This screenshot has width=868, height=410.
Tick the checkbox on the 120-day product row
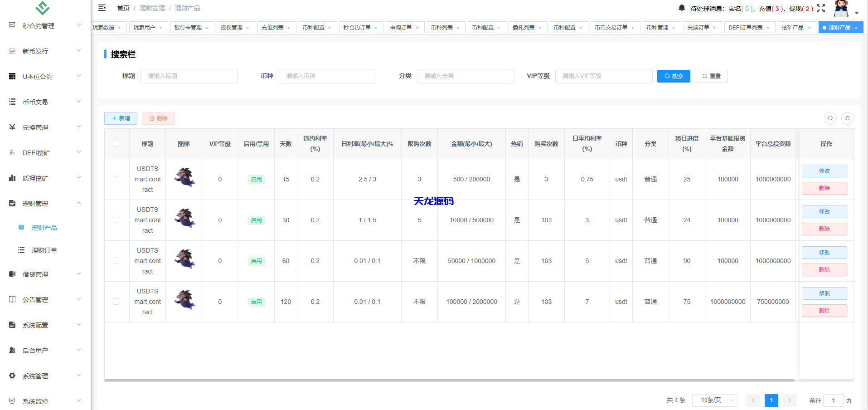[x=117, y=302]
